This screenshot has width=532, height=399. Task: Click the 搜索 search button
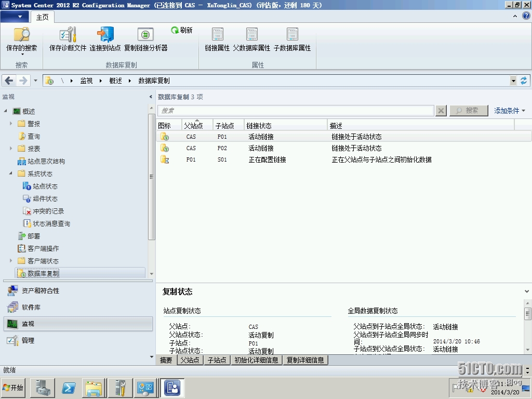click(469, 111)
